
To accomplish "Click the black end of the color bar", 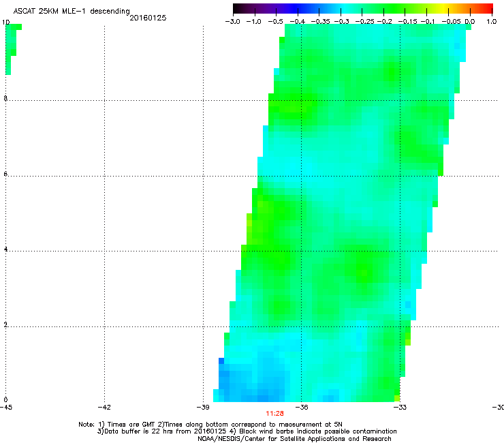I will coord(238,8).
